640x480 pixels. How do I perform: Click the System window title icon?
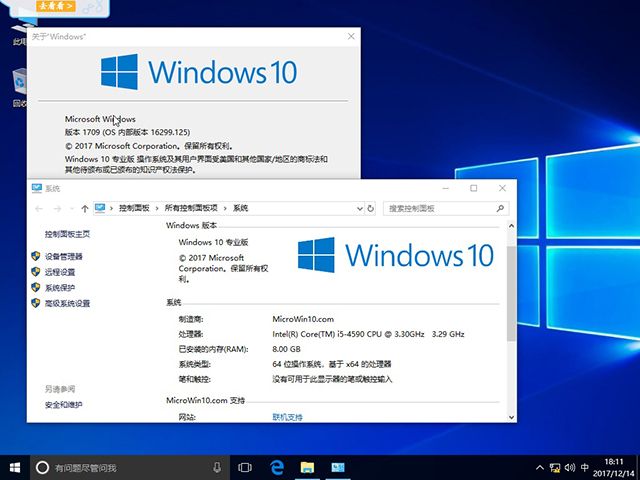(37, 188)
